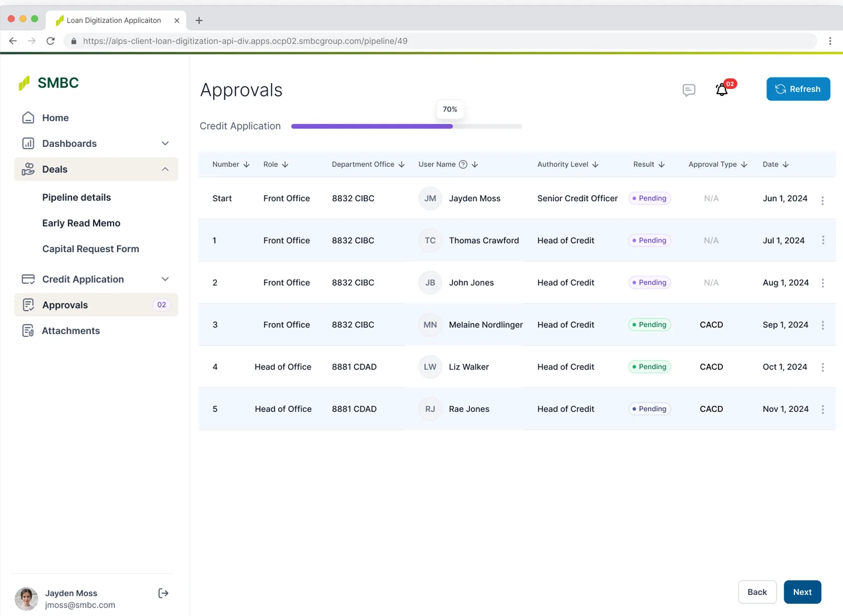Go back in the browser

[13, 41]
